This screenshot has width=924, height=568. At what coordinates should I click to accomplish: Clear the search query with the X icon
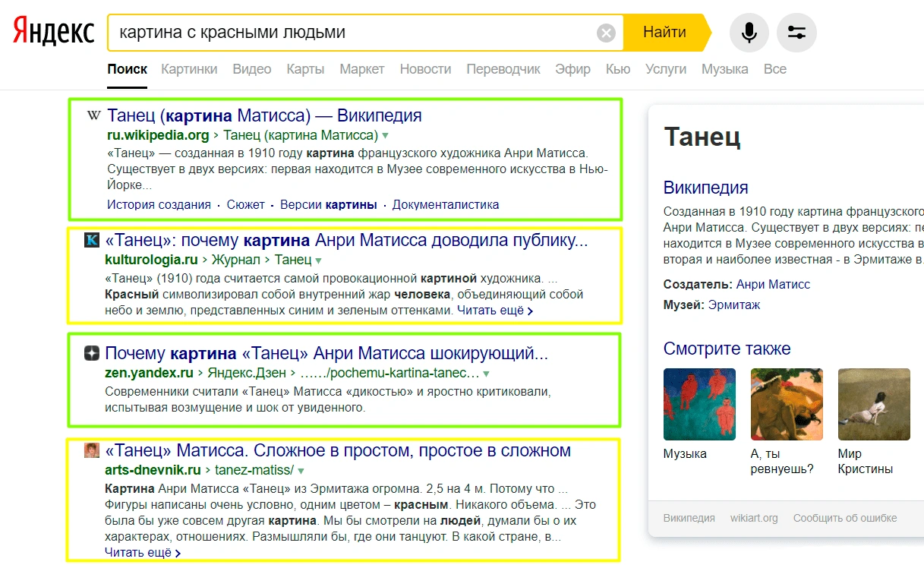[605, 31]
